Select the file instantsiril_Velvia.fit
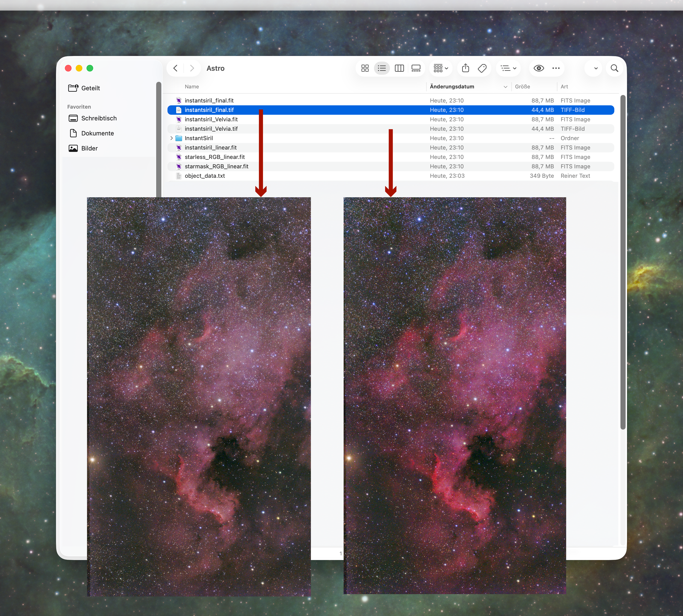This screenshot has height=616, width=683. (x=391, y=119)
